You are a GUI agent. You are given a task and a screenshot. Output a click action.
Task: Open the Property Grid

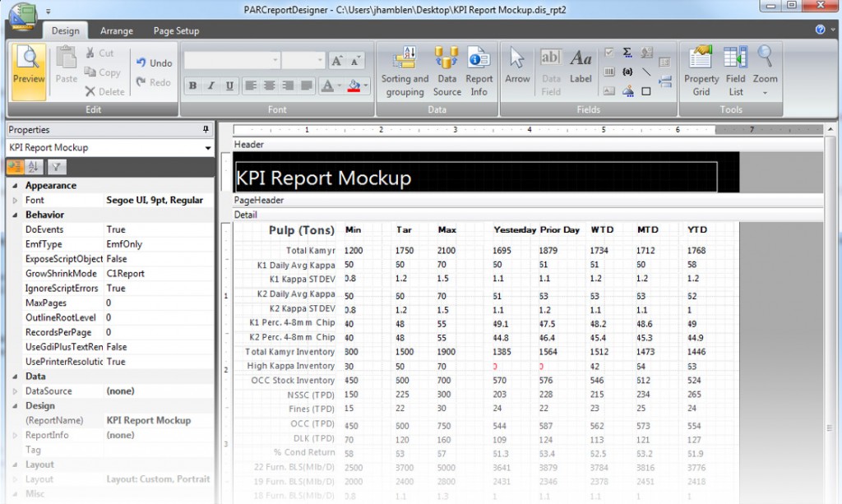tap(701, 72)
